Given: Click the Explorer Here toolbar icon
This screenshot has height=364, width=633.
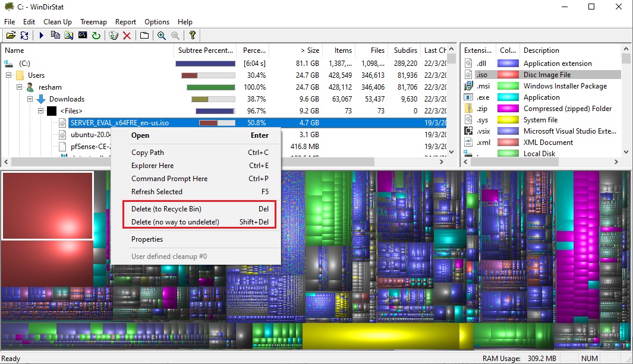Looking at the screenshot, I should 68,36.
